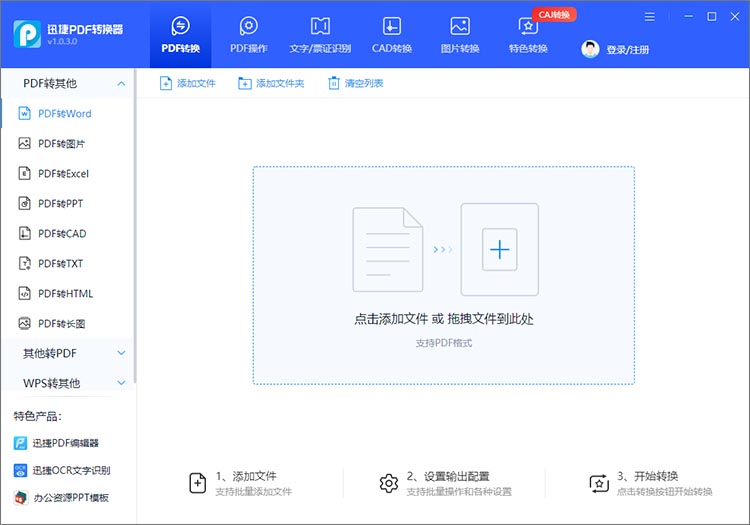Click the 3、开始转换 step label

point(647,476)
